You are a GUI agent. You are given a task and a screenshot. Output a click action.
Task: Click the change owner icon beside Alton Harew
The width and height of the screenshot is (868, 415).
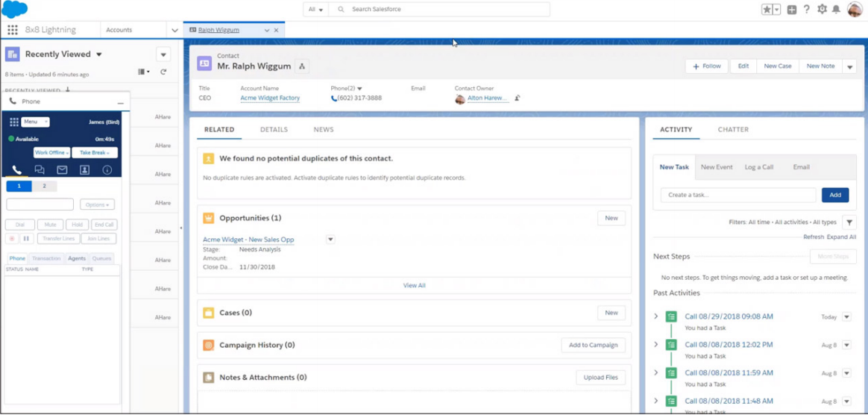pyautogui.click(x=517, y=98)
